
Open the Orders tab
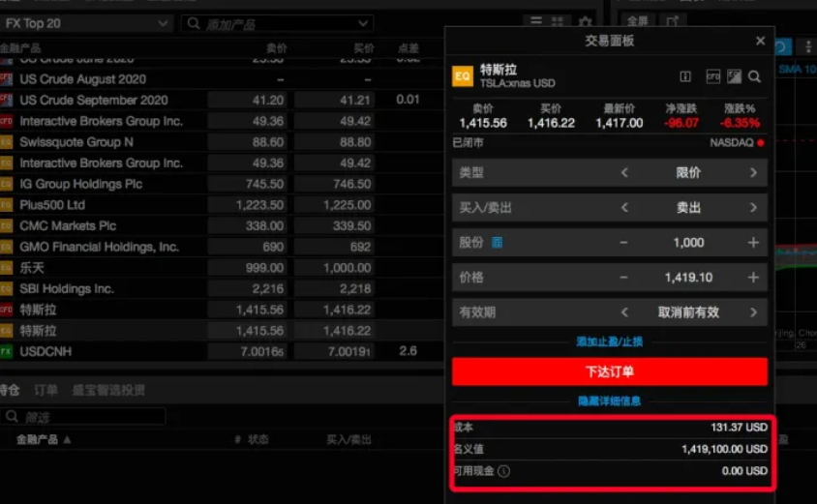tap(45, 390)
